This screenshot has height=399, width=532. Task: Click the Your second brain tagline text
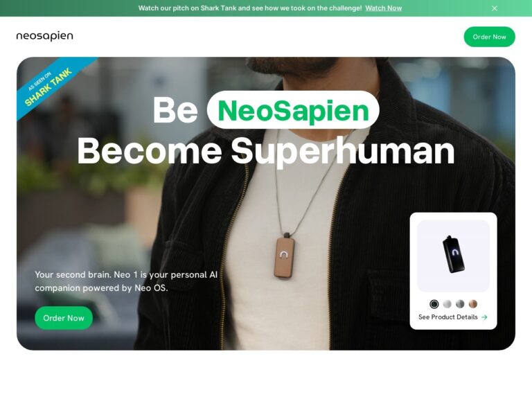[x=126, y=281]
